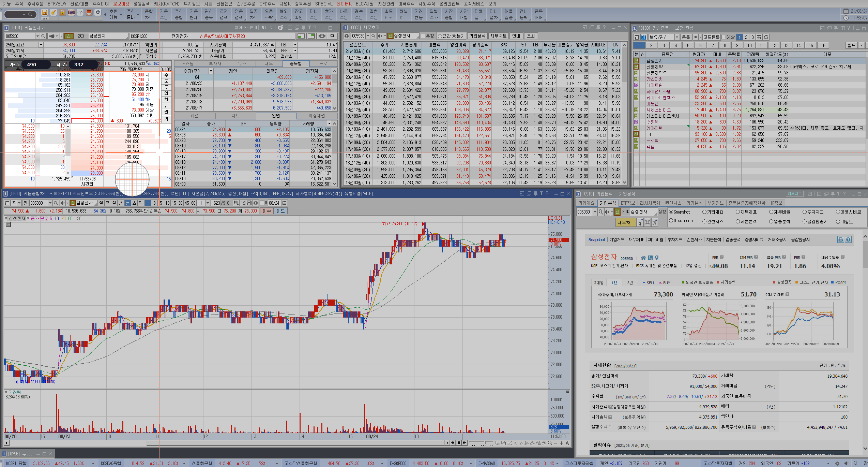Switch to the 컨센서스 tab

[673, 203]
